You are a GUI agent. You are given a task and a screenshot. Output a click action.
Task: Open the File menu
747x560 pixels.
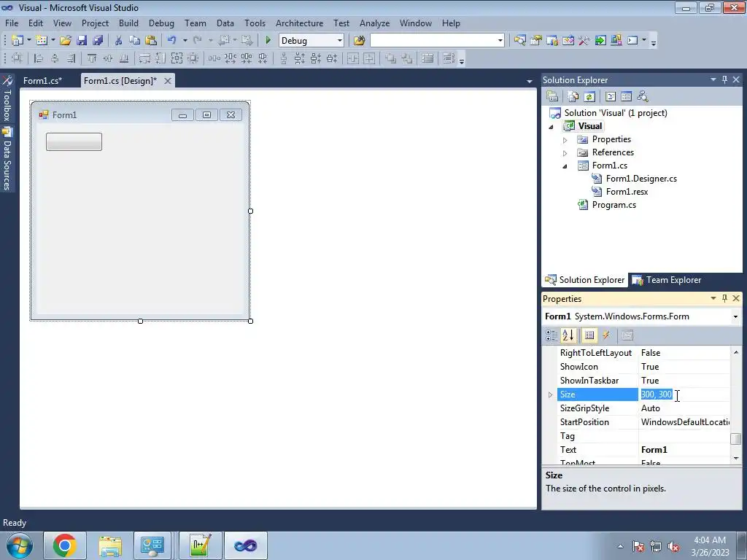coord(12,23)
